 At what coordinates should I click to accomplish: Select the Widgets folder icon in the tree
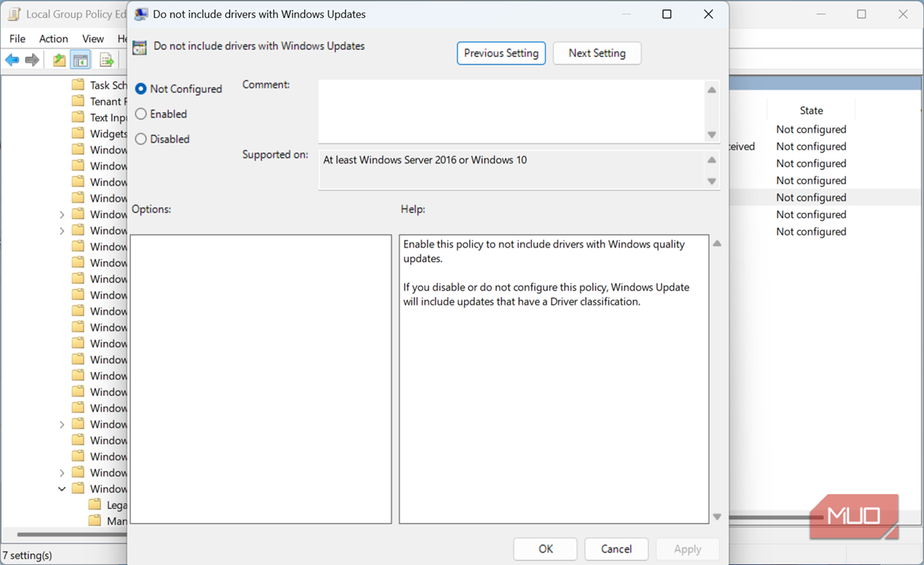click(x=78, y=133)
